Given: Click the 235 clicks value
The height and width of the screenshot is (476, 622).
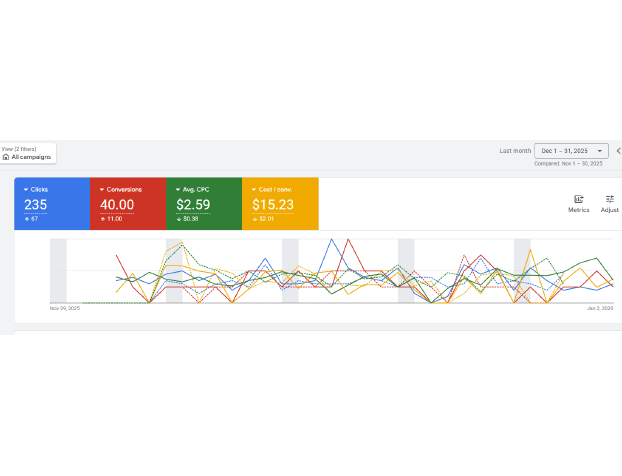Looking at the screenshot, I should (36, 205).
